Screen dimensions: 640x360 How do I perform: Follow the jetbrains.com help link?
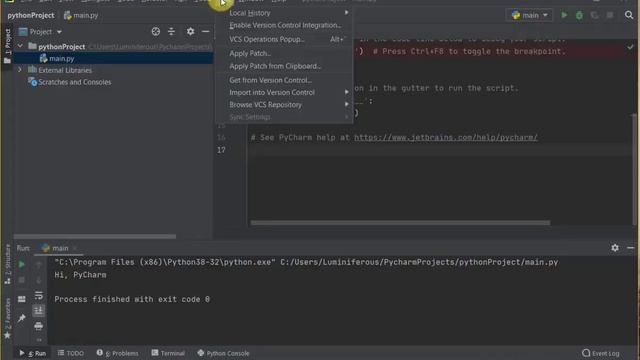[x=446, y=138]
